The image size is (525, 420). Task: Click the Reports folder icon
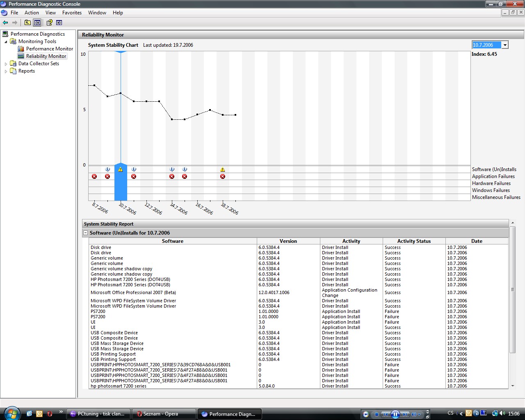[x=13, y=71]
